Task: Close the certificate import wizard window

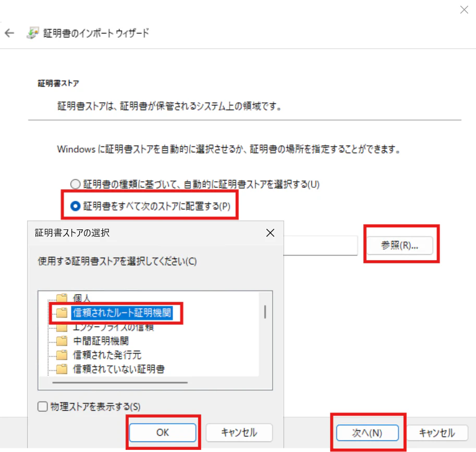Action: 464,10
